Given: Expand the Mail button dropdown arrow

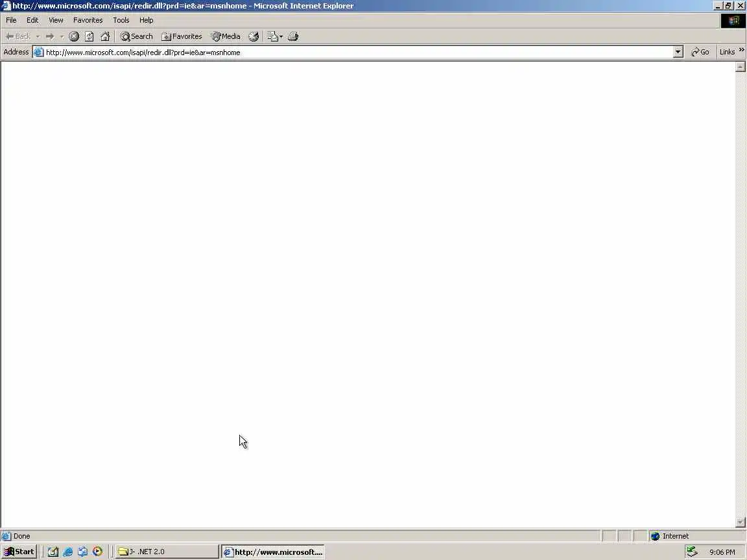Looking at the screenshot, I should pos(281,37).
